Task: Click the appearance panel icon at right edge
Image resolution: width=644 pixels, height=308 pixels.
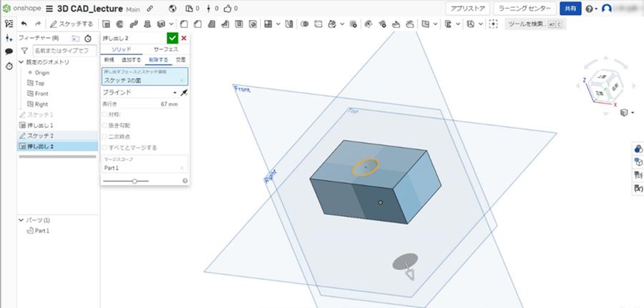Action: point(638,148)
